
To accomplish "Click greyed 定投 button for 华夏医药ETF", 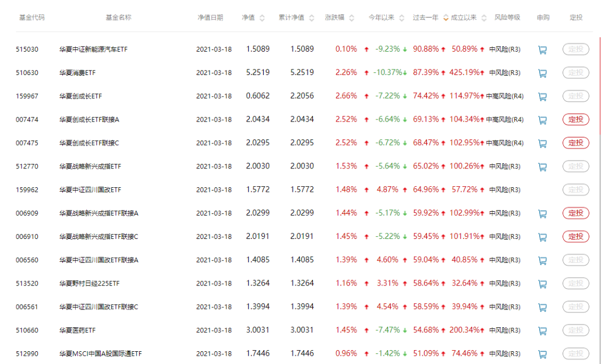I will [x=576, y=330].
